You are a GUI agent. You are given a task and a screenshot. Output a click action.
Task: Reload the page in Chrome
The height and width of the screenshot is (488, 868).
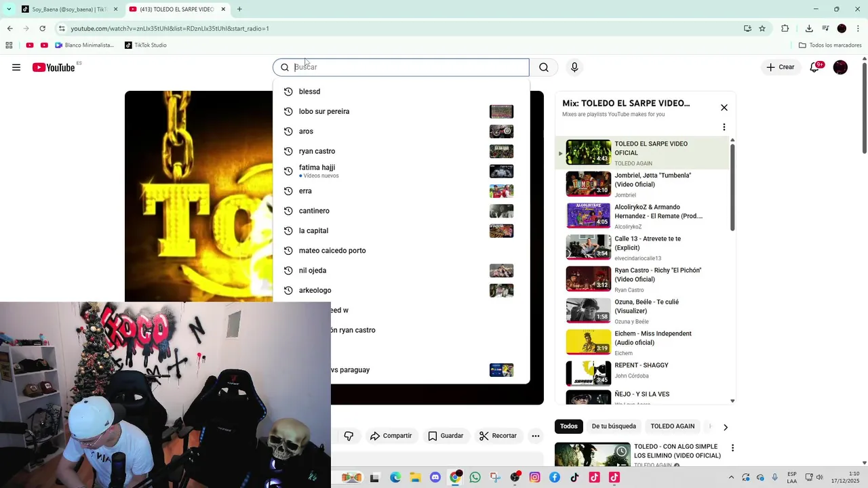[42, 28]
